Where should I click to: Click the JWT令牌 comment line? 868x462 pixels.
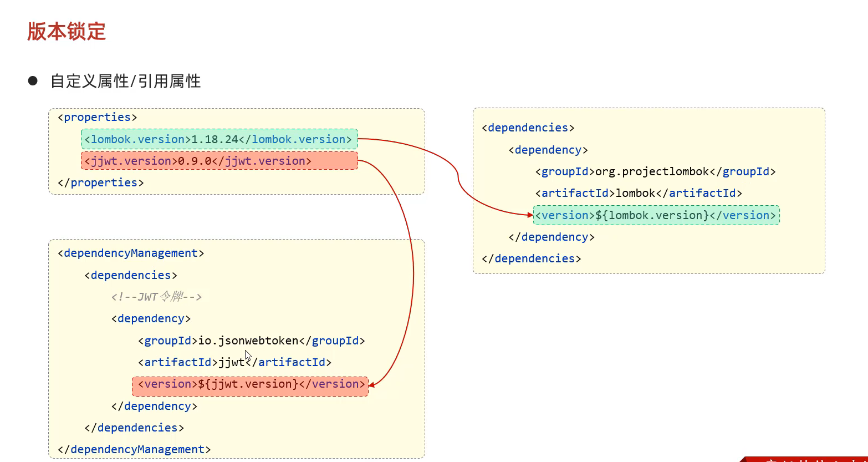coord(156,297)
